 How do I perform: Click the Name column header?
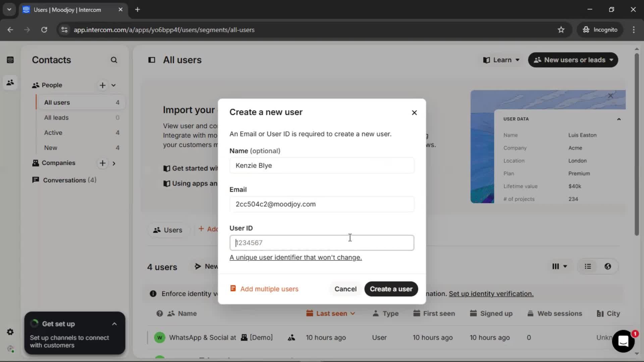tap(182, 313)
